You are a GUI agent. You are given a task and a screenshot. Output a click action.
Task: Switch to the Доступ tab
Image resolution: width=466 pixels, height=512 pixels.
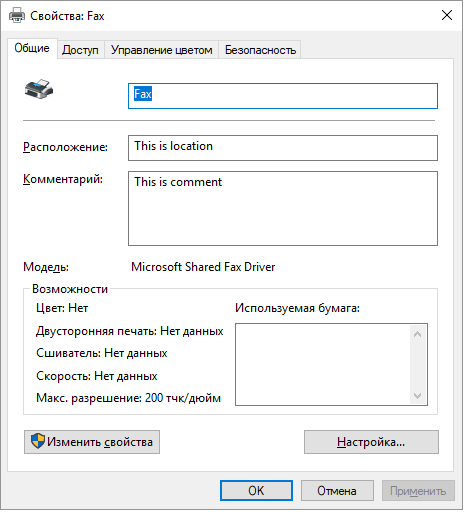81,50
